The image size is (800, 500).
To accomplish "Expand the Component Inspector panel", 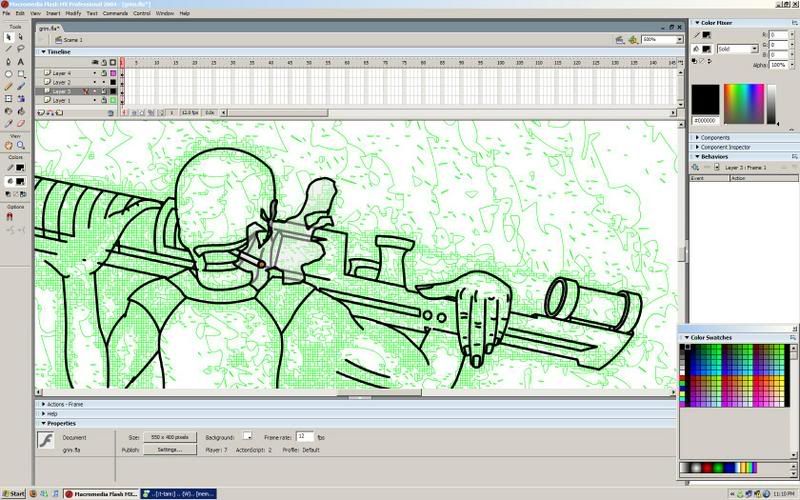I will pos(697,147).
